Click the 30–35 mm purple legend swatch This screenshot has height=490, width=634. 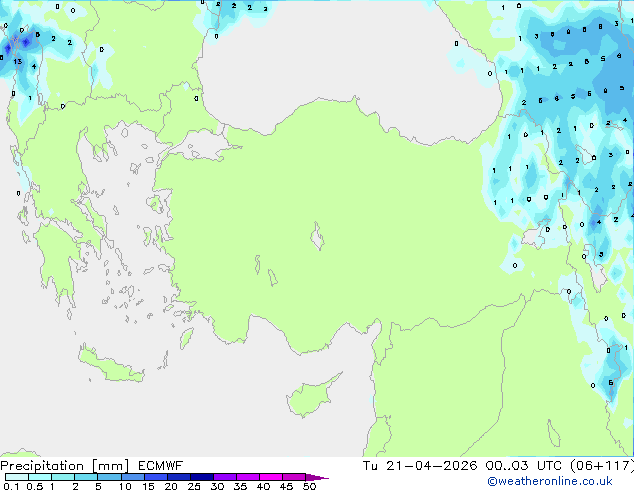(224, 477)
